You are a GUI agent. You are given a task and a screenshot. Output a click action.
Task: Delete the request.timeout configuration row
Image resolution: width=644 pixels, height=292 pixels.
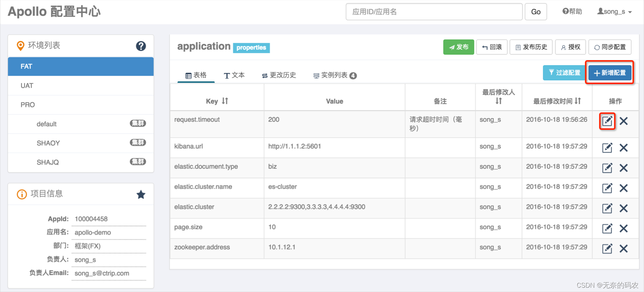point(624,121)
